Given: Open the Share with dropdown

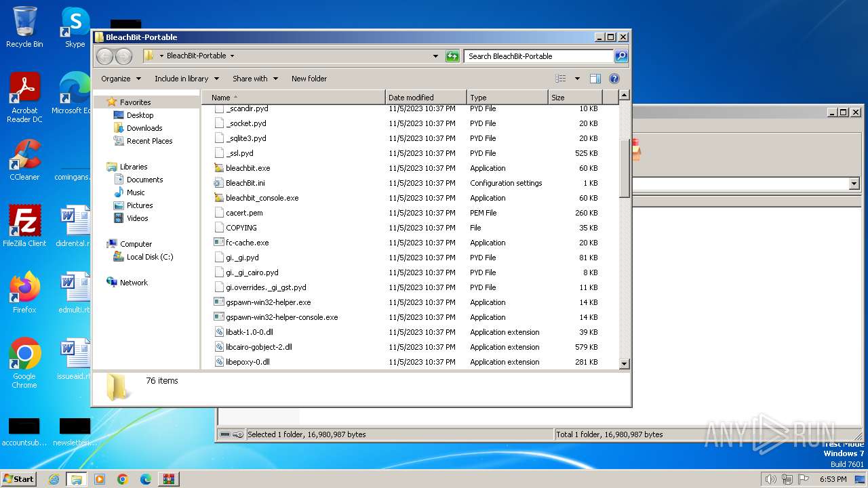Looking at the screenshot, I should (x=255, y=79).
